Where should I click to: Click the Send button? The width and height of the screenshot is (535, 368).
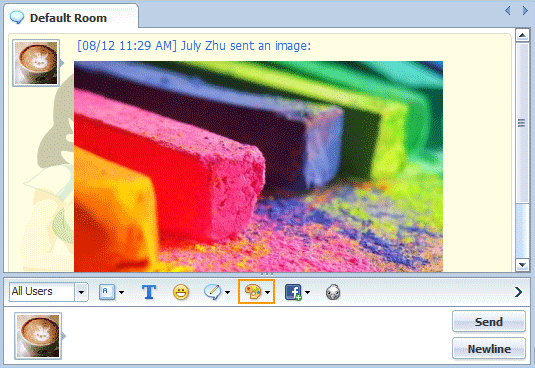489,321
